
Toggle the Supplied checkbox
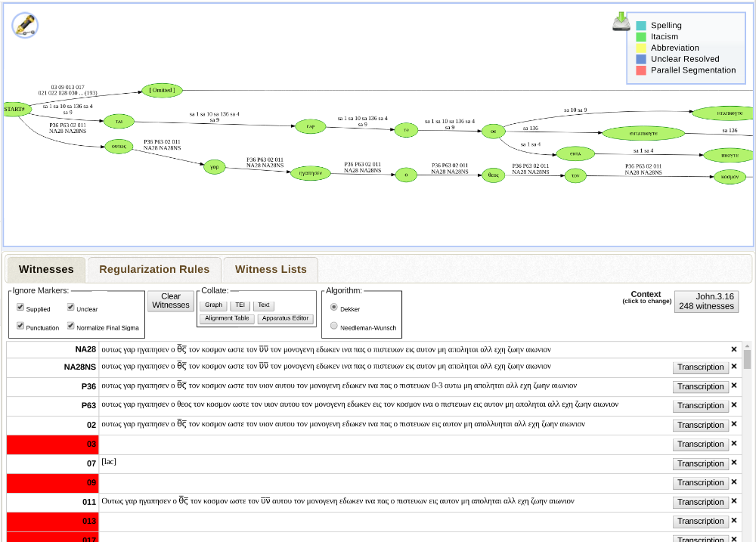(20, 308)
